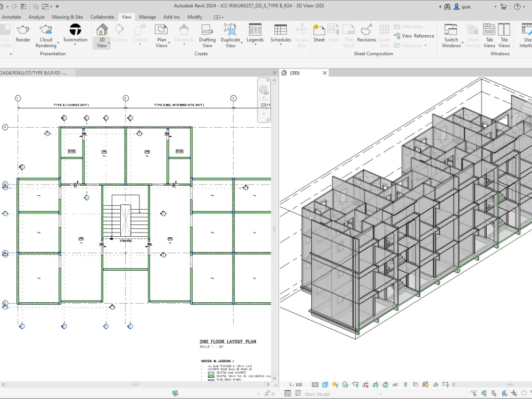Open the Autodesk shopping cart icon
Viewport: 532px width, 399px height.
tap(504, 6)
